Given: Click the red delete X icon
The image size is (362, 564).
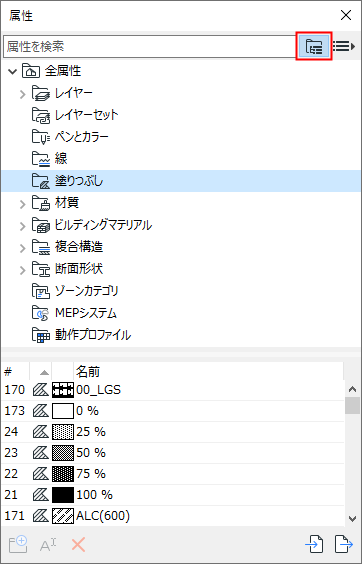Looking at the screenshot, I should coord(78,545).
